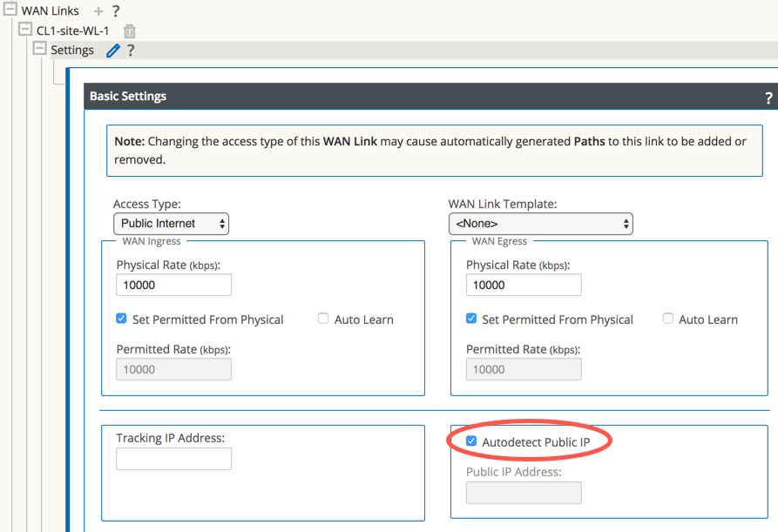Open help for WAN Links
This screenshot has height=532, width=778.
coord(116,11)
